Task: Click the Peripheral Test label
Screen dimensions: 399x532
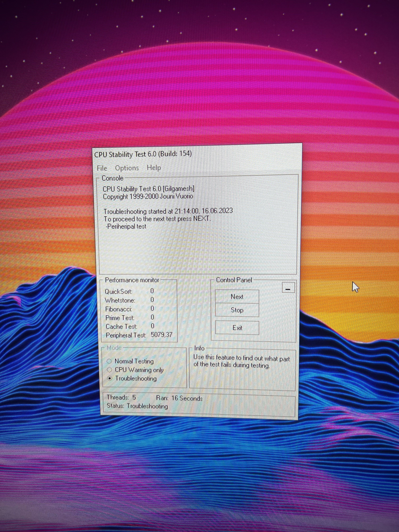Action: click(x=126, y=335)
